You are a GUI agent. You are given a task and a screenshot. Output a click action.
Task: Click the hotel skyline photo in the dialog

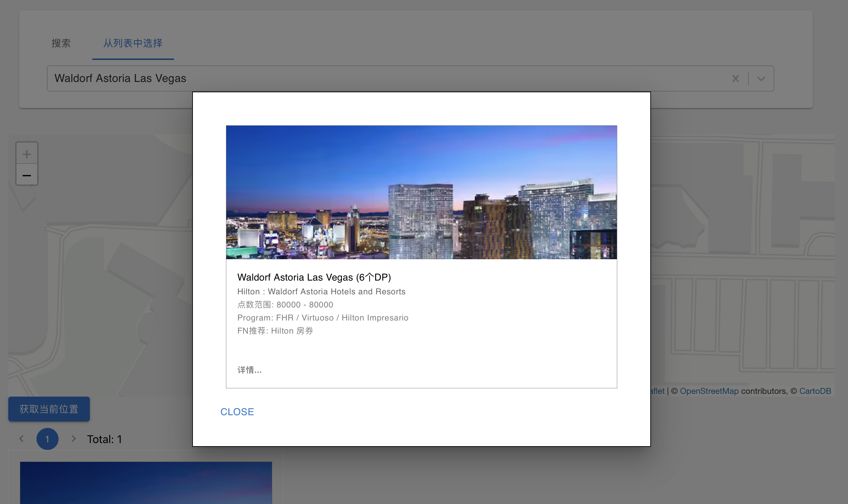pos(421,192)
